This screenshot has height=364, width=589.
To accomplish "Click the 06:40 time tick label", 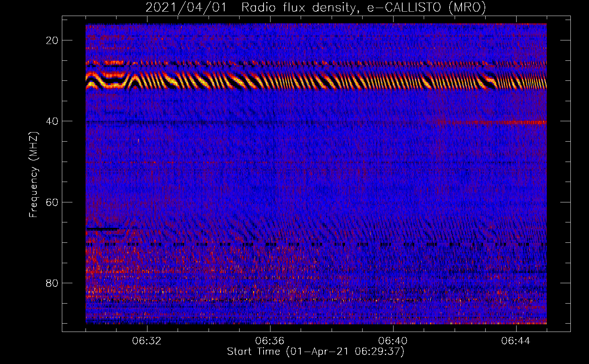I will coord(393,341).
